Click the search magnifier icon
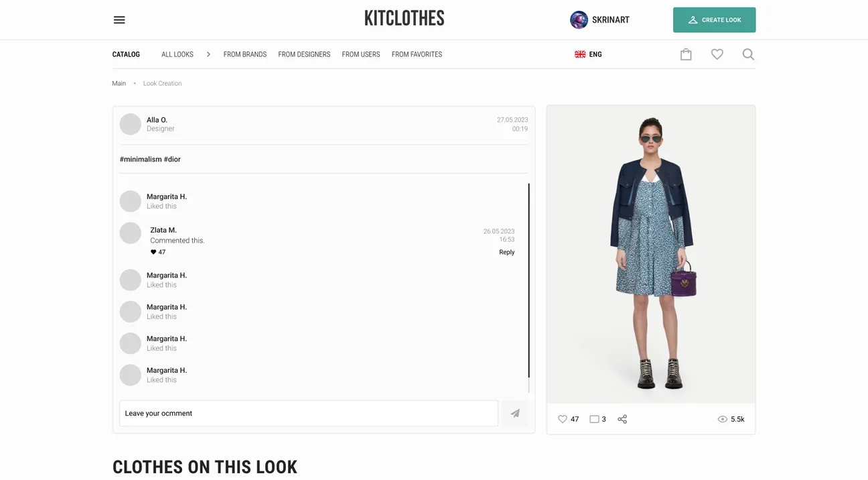The height and width of the screenshot is (480, 868). (748, 54)
